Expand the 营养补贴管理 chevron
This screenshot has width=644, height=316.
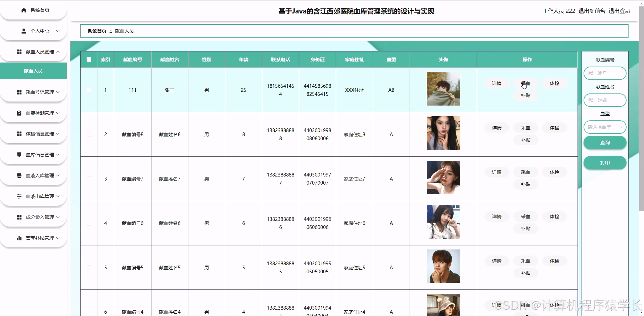coord(58,238)
